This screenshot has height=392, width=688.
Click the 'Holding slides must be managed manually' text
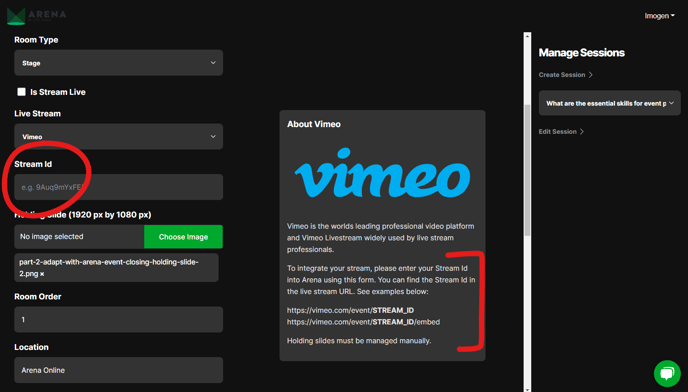pyautogui.click(x=359, y=341)
